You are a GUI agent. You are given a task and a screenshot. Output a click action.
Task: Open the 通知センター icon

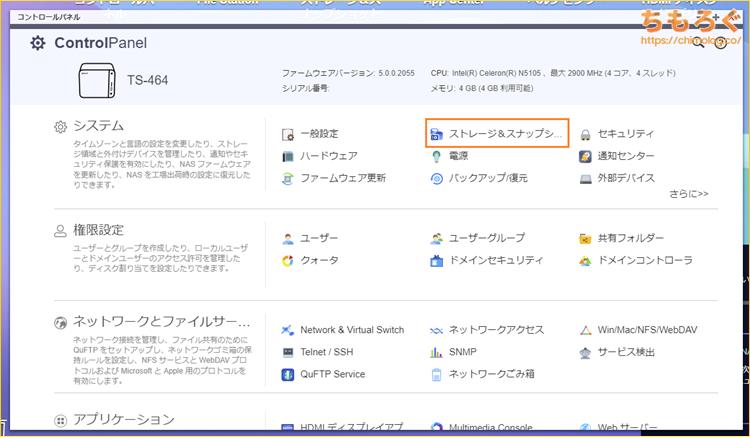click(585, 156)
